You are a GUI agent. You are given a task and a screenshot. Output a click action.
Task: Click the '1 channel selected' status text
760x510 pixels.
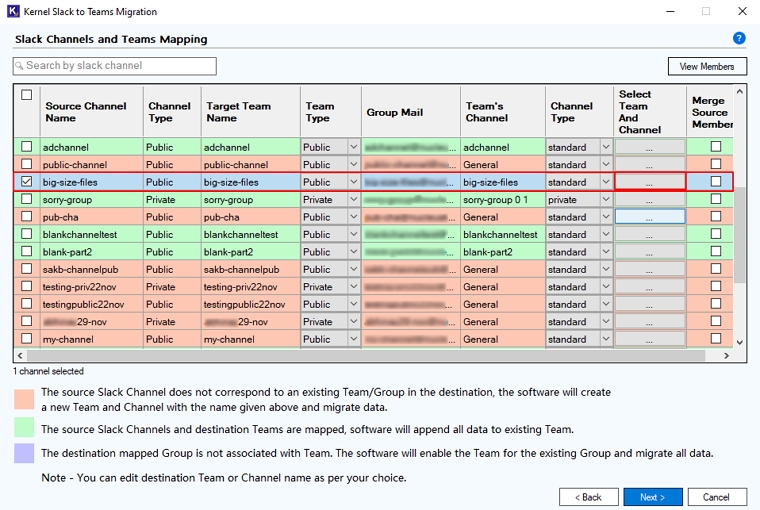(x=48, y=371)
